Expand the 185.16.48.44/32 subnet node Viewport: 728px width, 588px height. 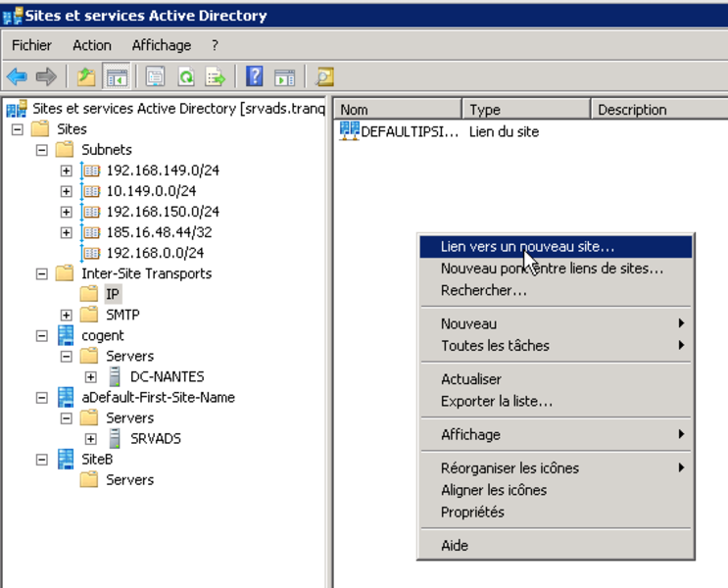pos(67,232)
